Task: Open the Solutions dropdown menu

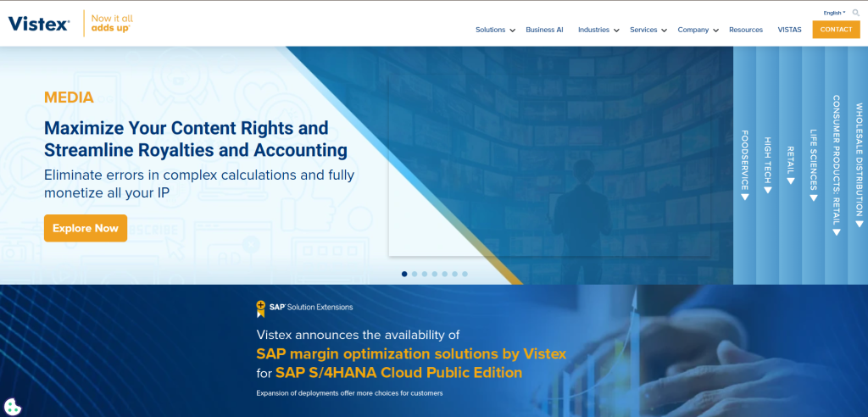Action: click(x=495, y=30)
